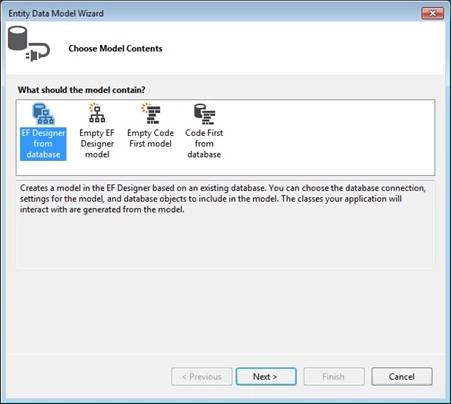
Task: Click the database plug icon in the header
Action: (29, 44)
